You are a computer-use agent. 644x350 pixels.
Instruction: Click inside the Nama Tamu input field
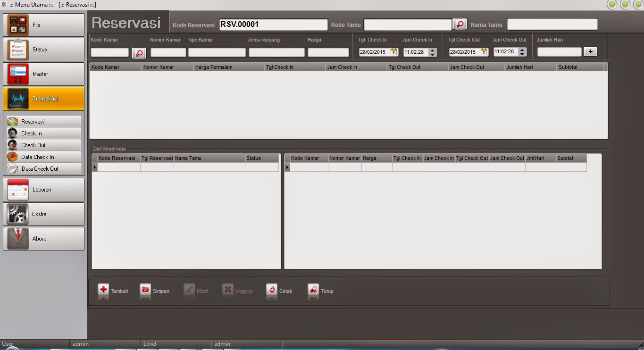[x=552, y=24]
